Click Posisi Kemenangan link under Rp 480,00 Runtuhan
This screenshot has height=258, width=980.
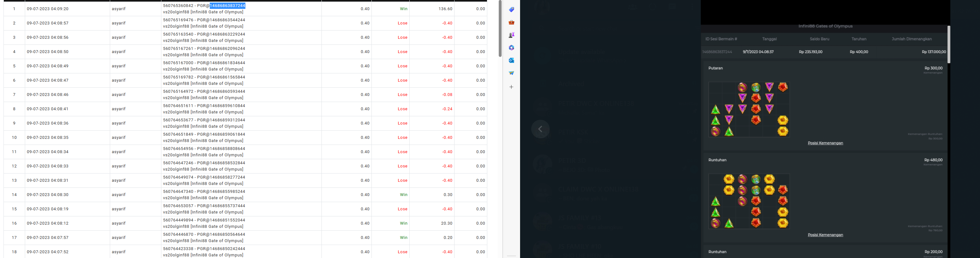point(825,235)
